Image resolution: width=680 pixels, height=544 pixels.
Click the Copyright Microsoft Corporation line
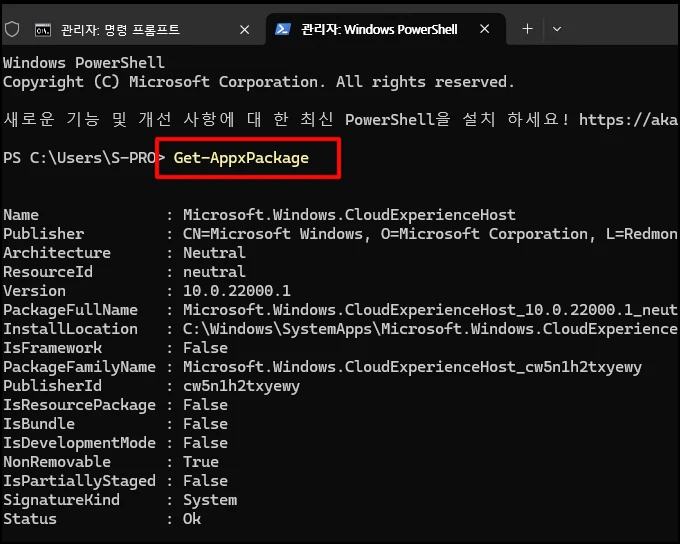258,82
